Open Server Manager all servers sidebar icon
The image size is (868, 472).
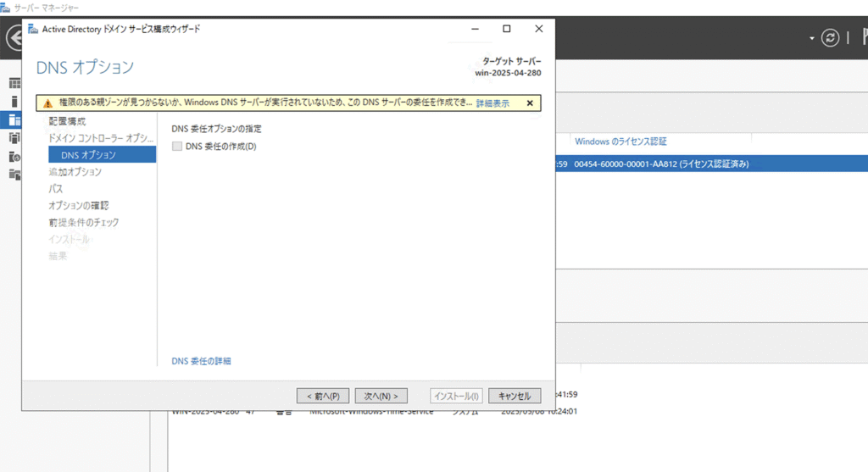(x=15, y=119)
